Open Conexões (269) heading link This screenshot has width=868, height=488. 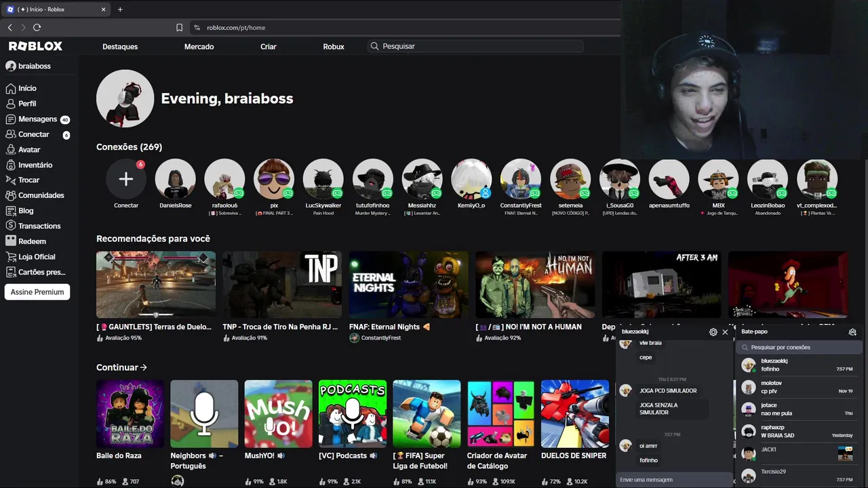tap(129, 147)
